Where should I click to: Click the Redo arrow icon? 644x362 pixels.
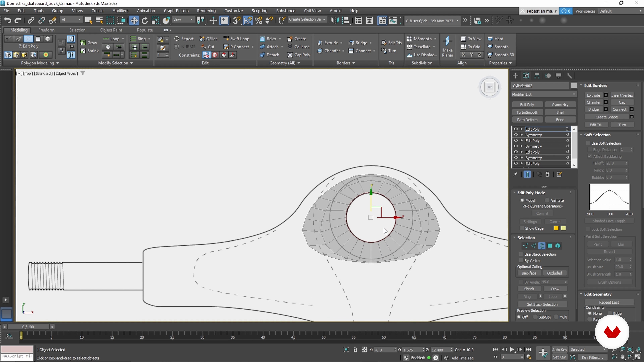pyautogui.click(x=18, y=20)
